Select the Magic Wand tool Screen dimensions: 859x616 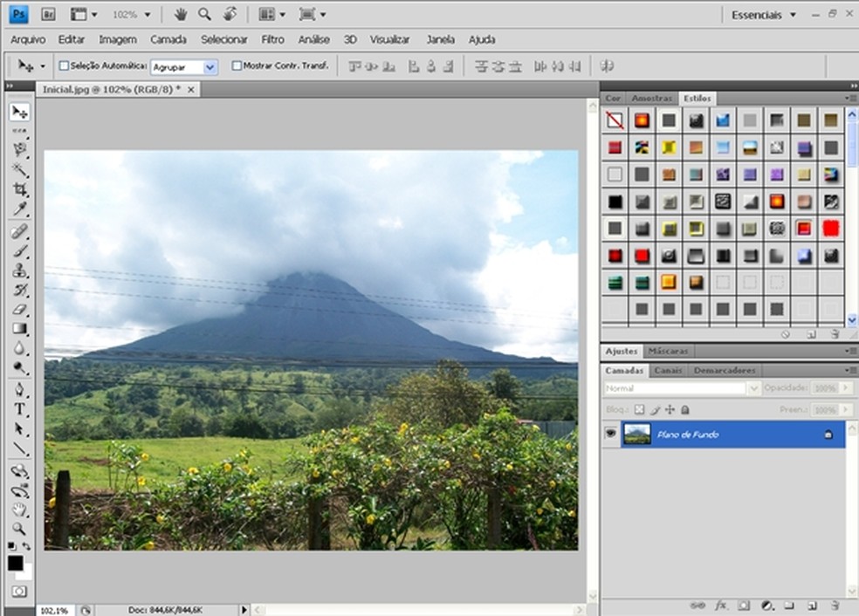click(19, 169)
